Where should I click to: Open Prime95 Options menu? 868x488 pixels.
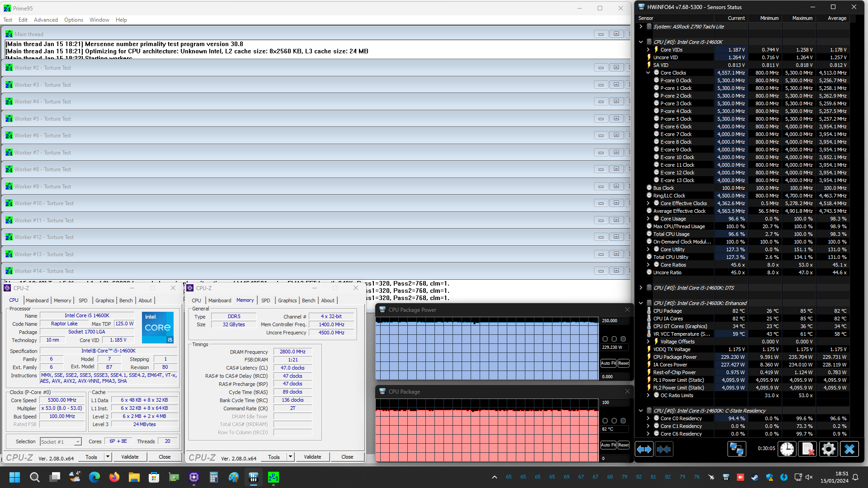(74, 20)
